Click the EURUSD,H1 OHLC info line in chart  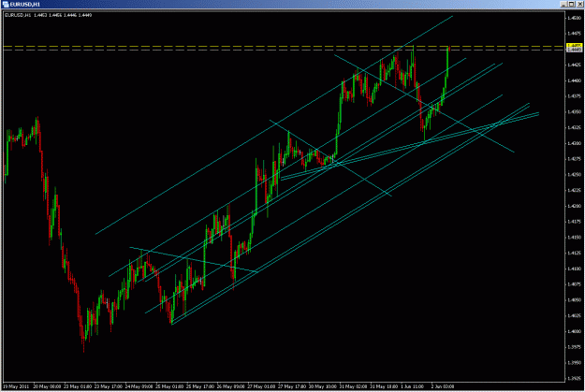(49, 15)
